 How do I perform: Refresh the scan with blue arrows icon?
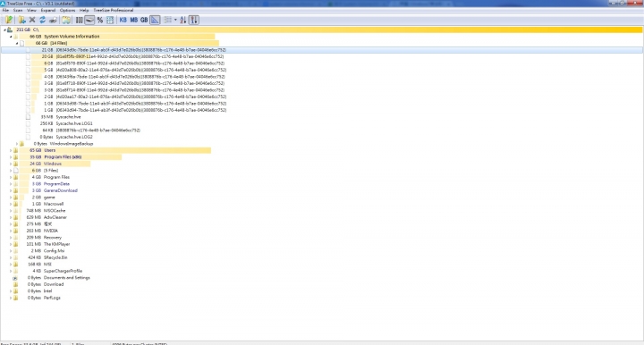tap(42, 20)
